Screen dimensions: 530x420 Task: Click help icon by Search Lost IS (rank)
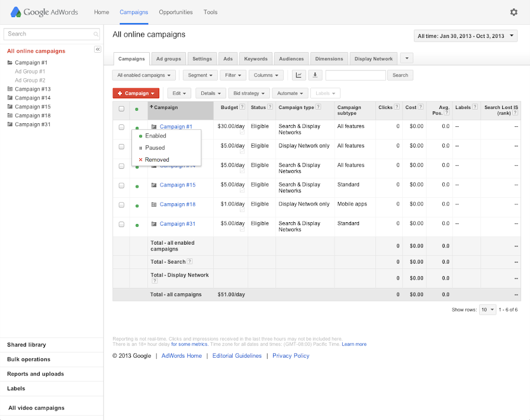coord(515,113)
